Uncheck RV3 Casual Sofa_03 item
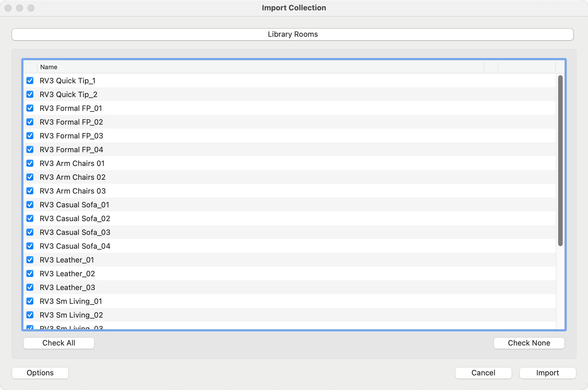 (x=30, y=232)
